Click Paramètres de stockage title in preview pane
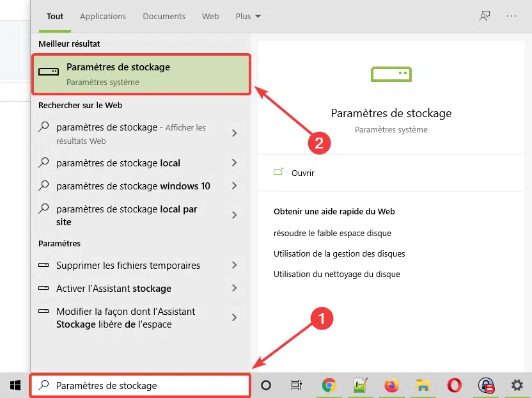 click(x=391, y=113)
